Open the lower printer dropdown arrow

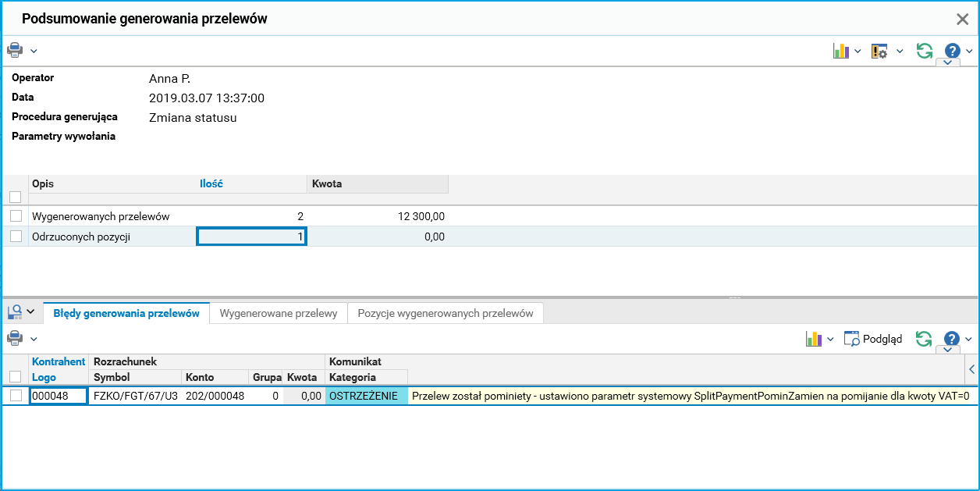(x=34, y=339)
